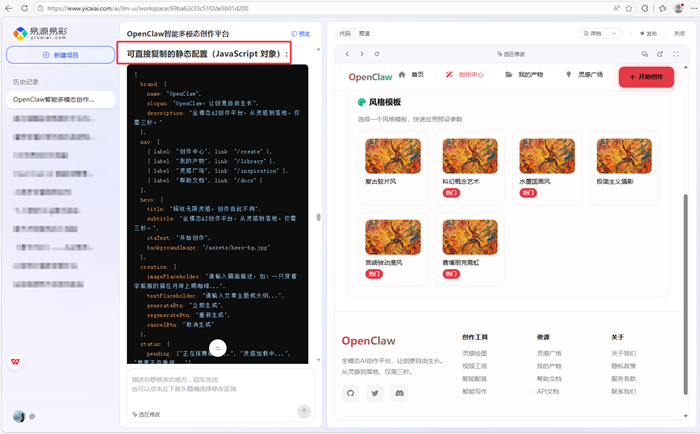
Task: Open the Discord icon in footer
Action: [x=400, y=393]
